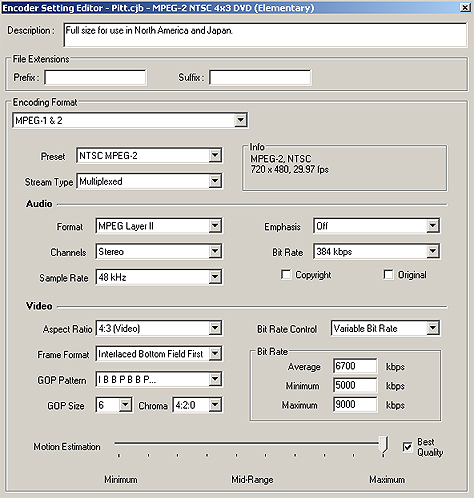Open the Aspect Ratio 4:3 (Video) dropdown
Image resolution: width=474 pixels, height=498 pixels.
(159, 328)
